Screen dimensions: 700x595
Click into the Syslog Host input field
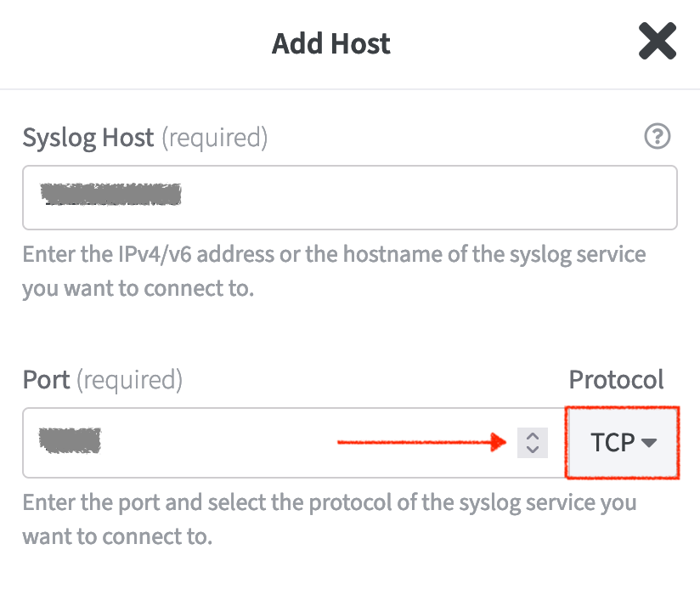[425, 197]
